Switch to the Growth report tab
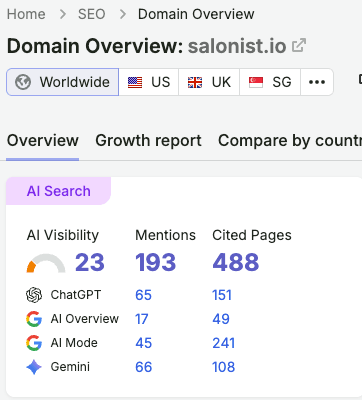The height and width of the screenshot is (400, 362). pyautogui.click(x=148, y=141)
